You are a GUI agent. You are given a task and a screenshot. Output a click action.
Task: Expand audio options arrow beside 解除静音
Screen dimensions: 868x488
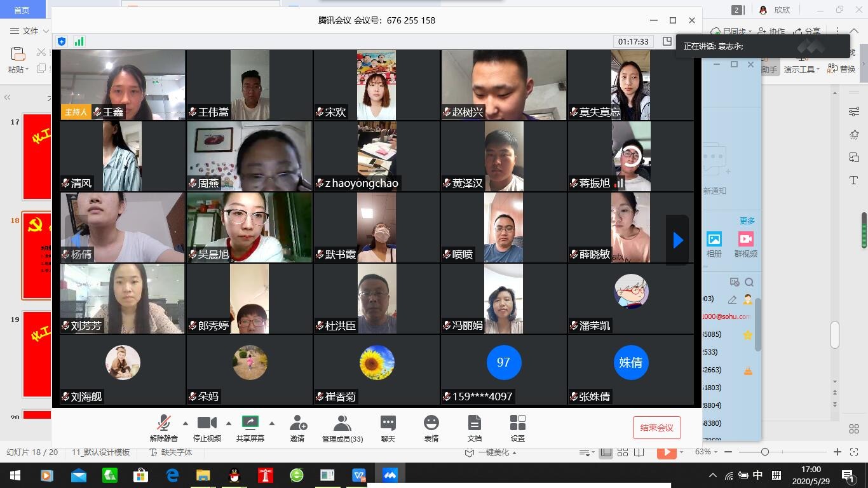pos(186,423)
